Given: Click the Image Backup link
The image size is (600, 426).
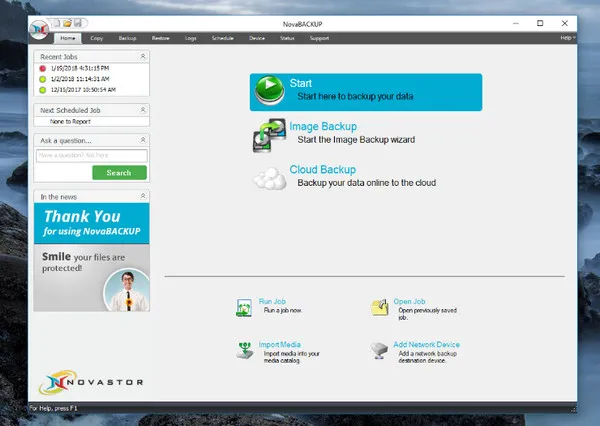Looking at the screenshot, I should (323, 126).
